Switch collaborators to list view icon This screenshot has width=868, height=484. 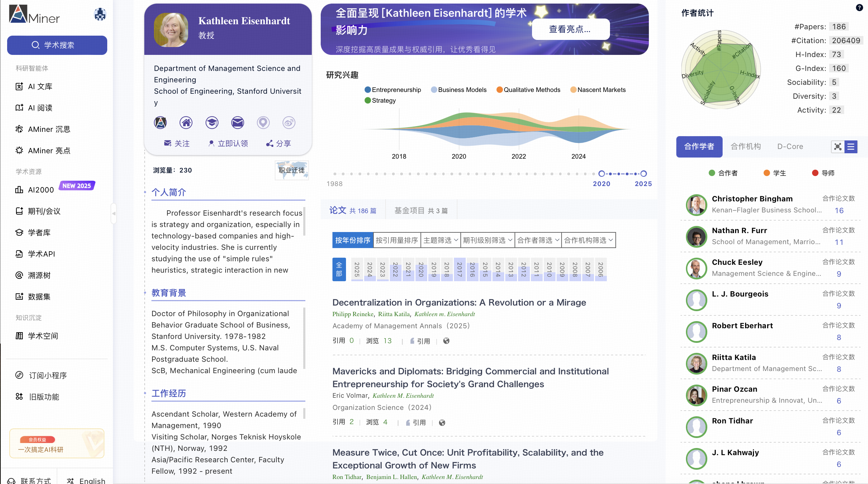pyautogui.click(x=851, y=146)
